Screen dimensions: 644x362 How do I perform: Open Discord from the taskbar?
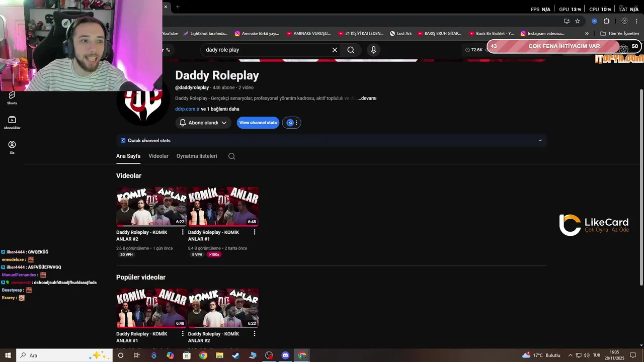click(286, 355)
